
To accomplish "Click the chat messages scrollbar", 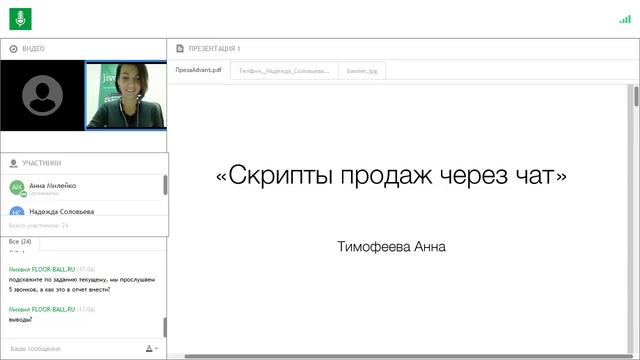I will 165,327.
